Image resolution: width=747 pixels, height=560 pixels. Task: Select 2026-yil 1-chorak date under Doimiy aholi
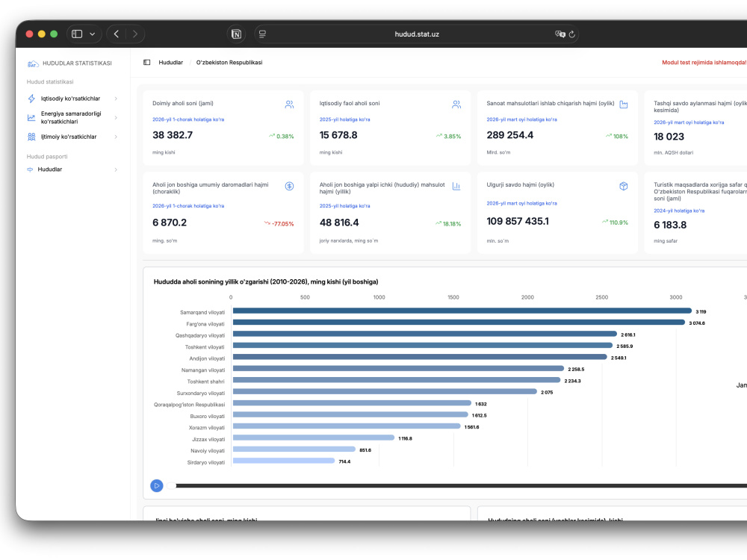[188, 119]
